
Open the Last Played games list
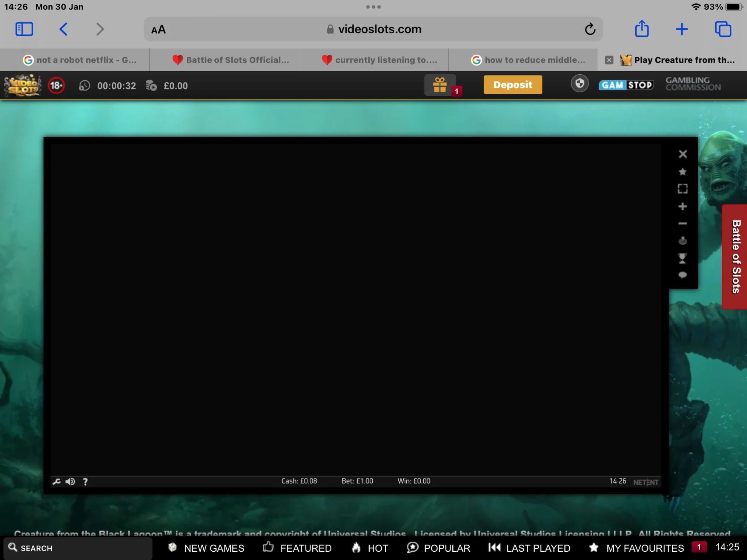pos(529,548)
